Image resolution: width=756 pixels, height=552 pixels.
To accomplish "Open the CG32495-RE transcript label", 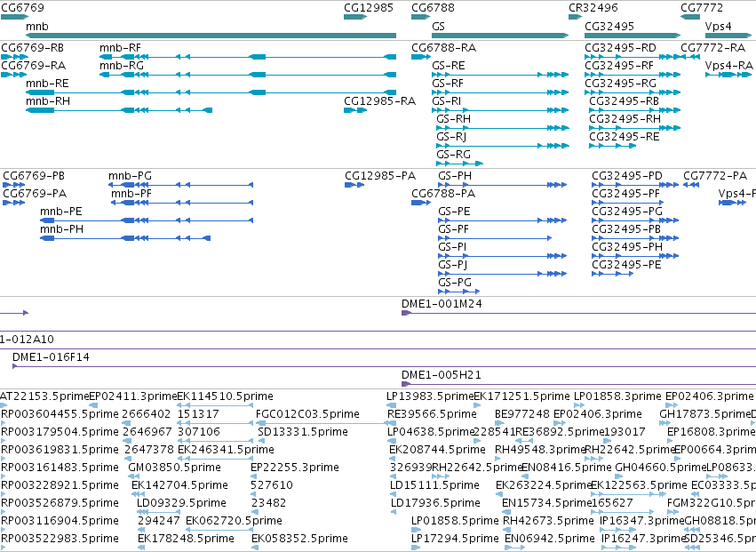I will pyautogui.click(x=624, y=137).
